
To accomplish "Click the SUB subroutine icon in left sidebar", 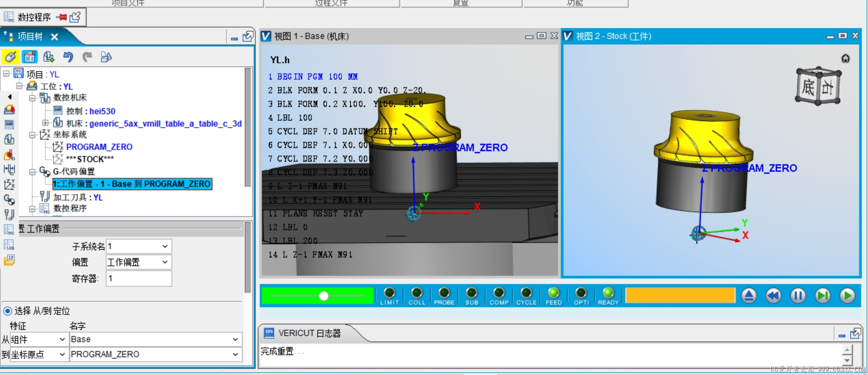I will tap(9, 245).
